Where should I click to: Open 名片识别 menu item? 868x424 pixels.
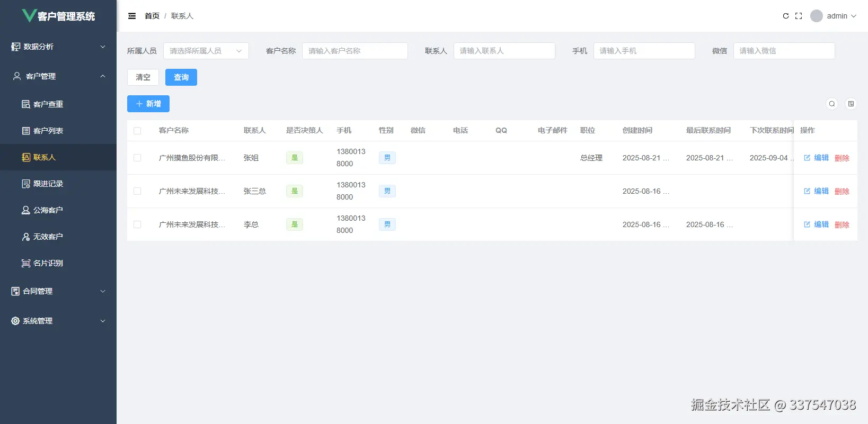58,263
